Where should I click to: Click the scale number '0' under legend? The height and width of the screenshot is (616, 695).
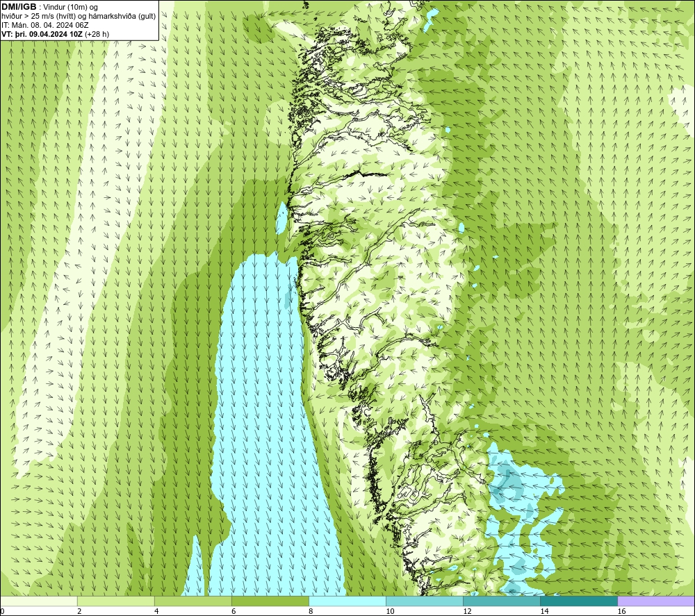pos(3,612)
